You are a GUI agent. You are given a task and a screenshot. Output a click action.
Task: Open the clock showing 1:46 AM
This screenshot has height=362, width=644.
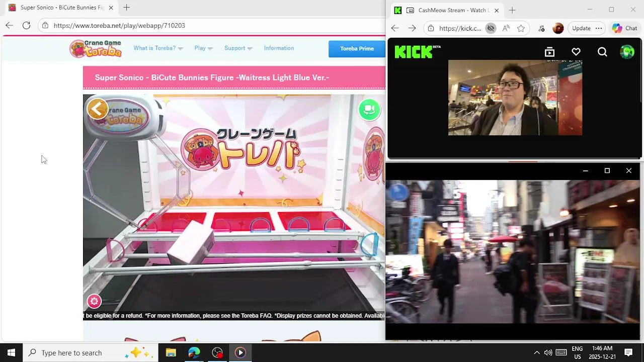pyautogui.click(x=602, y=352)
